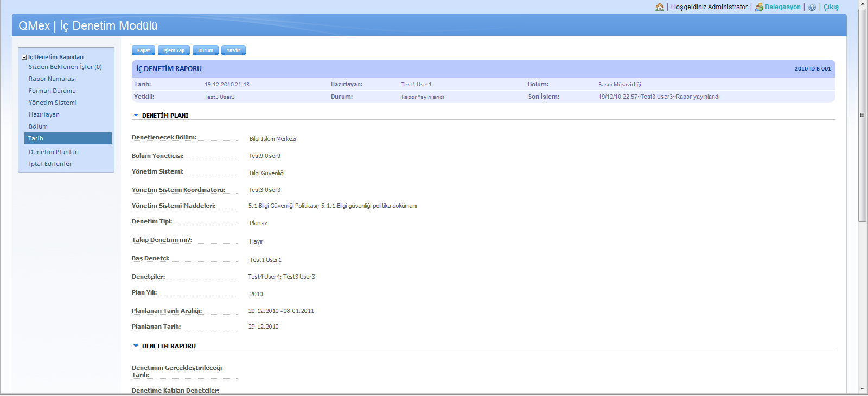The height and width of the screenshot is (396, 868).
Task: Click Plan Yılı value 2010
Action: (x=256, y=295)
